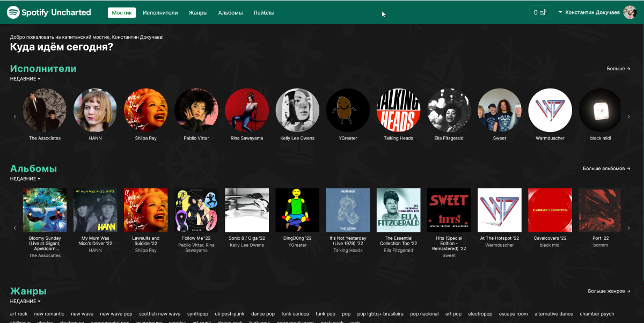Expand the НЕДАВНИЕ filter under Исполнители
The width and height of the screenshot is (644, 323).
point(25,79)
